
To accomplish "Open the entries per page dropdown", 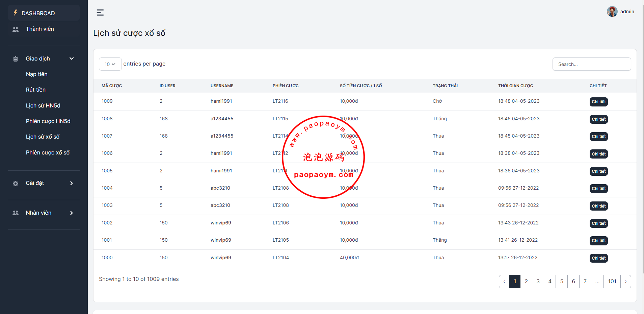I will (110, 64).
